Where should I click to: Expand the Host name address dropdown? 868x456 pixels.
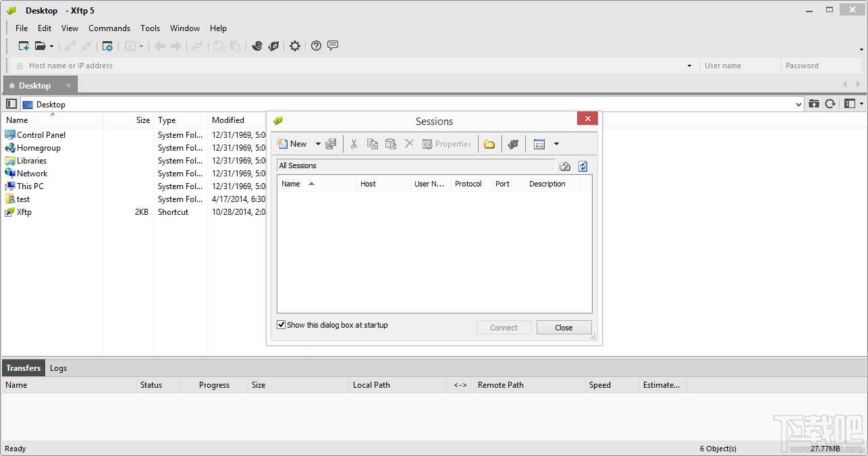(688, 65)
